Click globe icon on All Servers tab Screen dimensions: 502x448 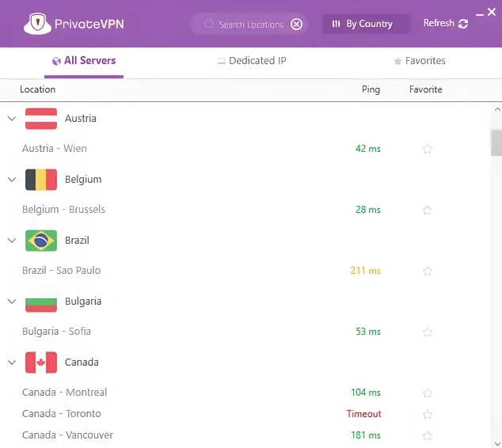coord(56,61)
